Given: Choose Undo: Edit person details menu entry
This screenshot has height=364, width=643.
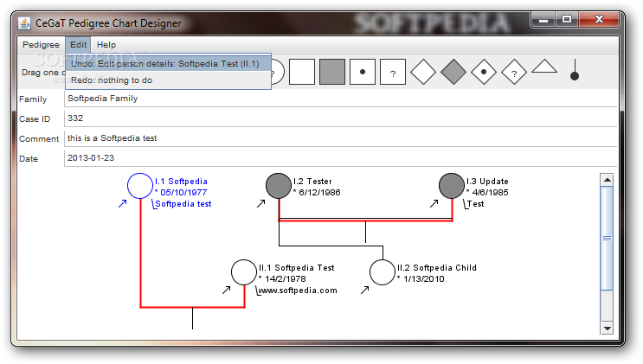Looking at the screenshot, I should (x=168, y=63).
